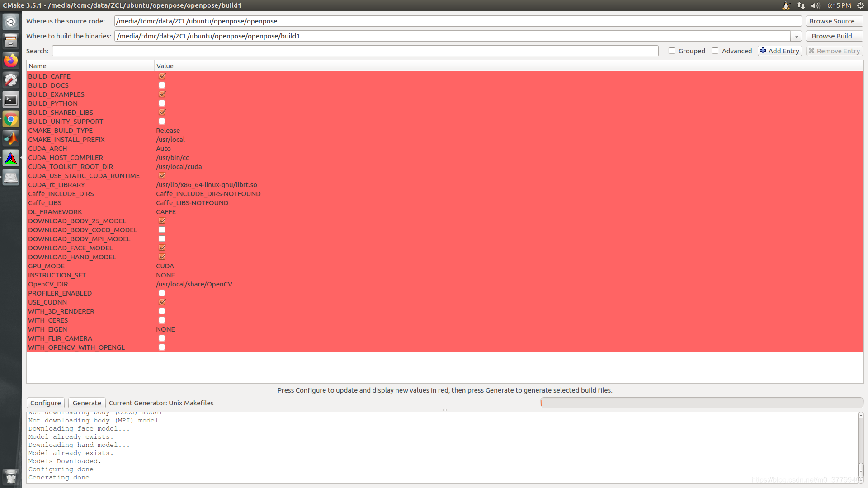Image resolution: width=868 pixels, height=488 pixels.
Task: Toggle the DOWNLOAD_FACE_MODEL checkbox
Action: coord(162,248)
